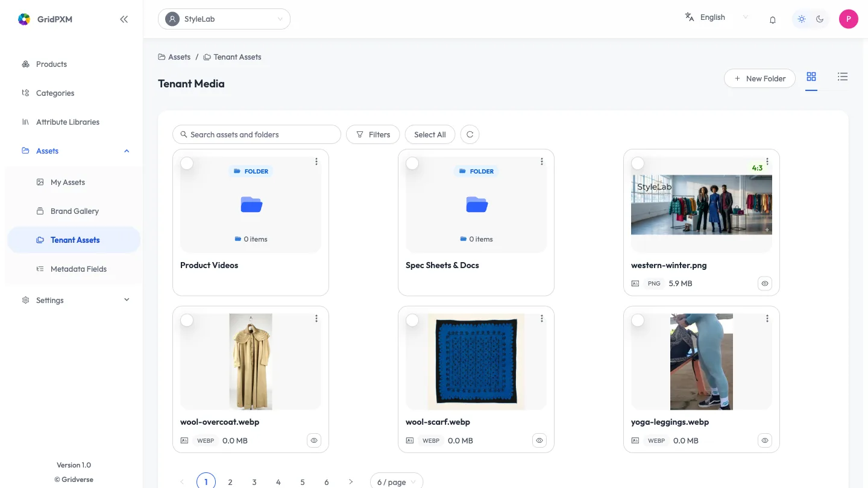Open more options on Spec Sheets & Docs folder
The height and width of the screenshot is (488, 868).
542,161
